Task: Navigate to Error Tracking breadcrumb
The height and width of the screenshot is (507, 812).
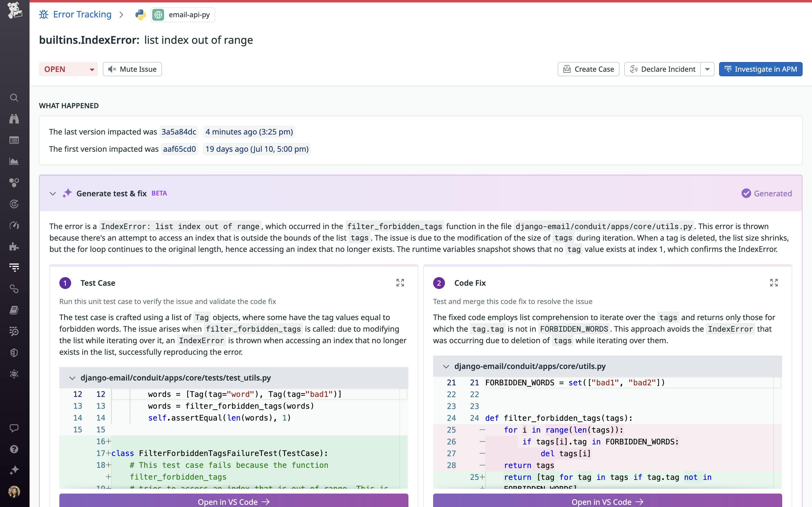Action: pyautogui.click(x=82, y=15)
